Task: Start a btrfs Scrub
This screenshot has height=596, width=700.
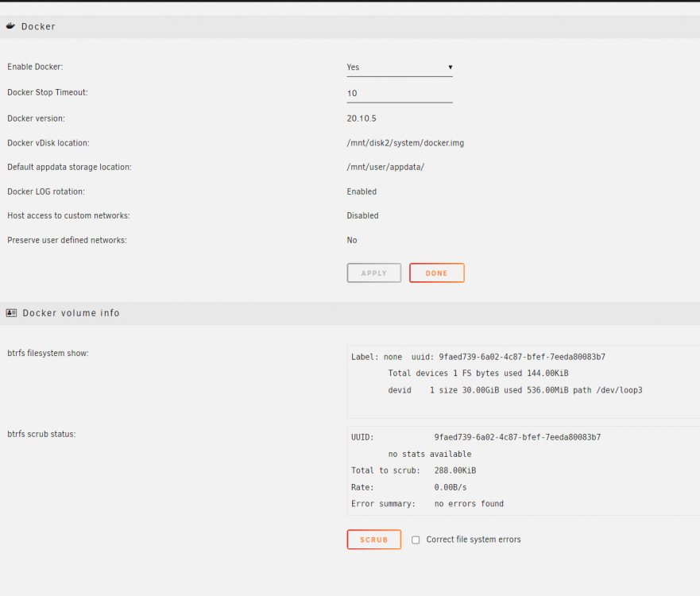Action: pyautogui.click(x=374, y=540)
